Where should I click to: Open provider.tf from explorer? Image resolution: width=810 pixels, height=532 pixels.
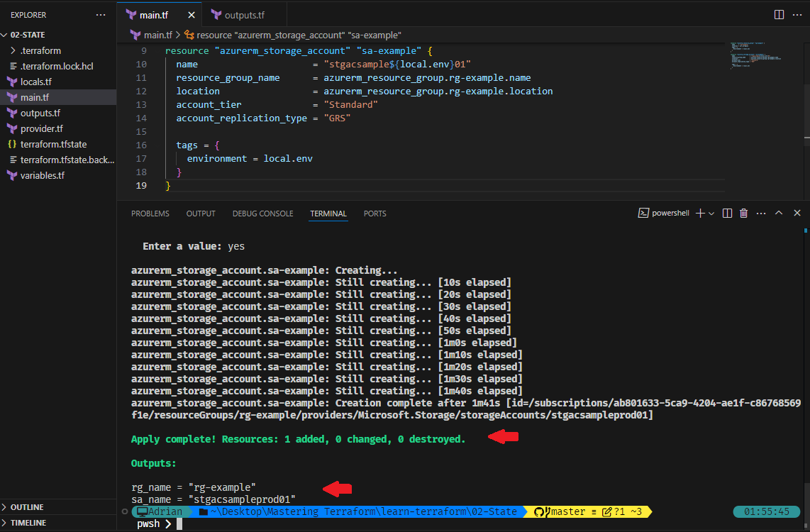(x=58, y=128)
